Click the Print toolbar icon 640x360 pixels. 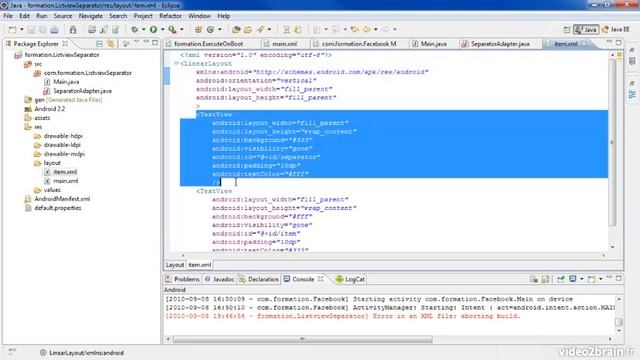tap(54, 29)
